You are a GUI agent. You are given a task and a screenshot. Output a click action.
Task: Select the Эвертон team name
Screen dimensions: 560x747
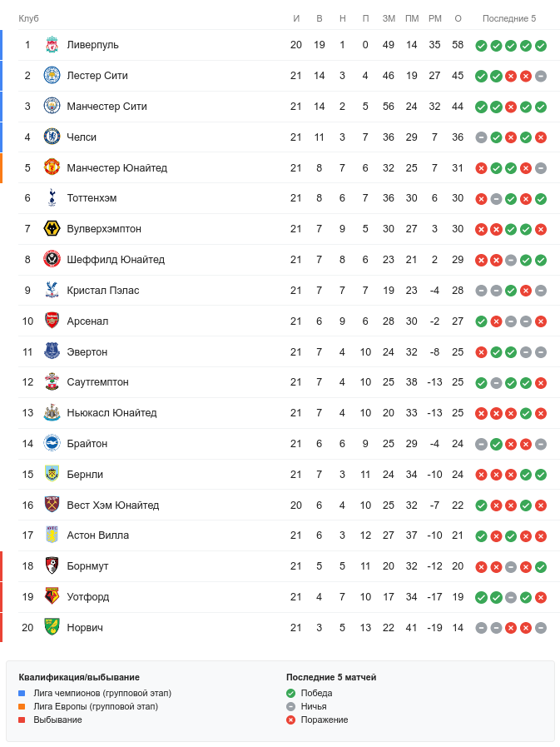(x=87, y=352)
